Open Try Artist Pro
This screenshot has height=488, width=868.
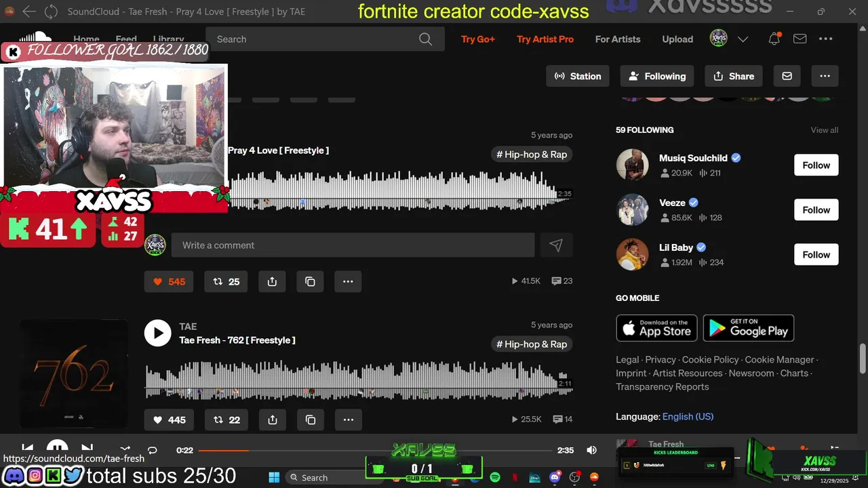pyautogui.click(x=545, y=39)
